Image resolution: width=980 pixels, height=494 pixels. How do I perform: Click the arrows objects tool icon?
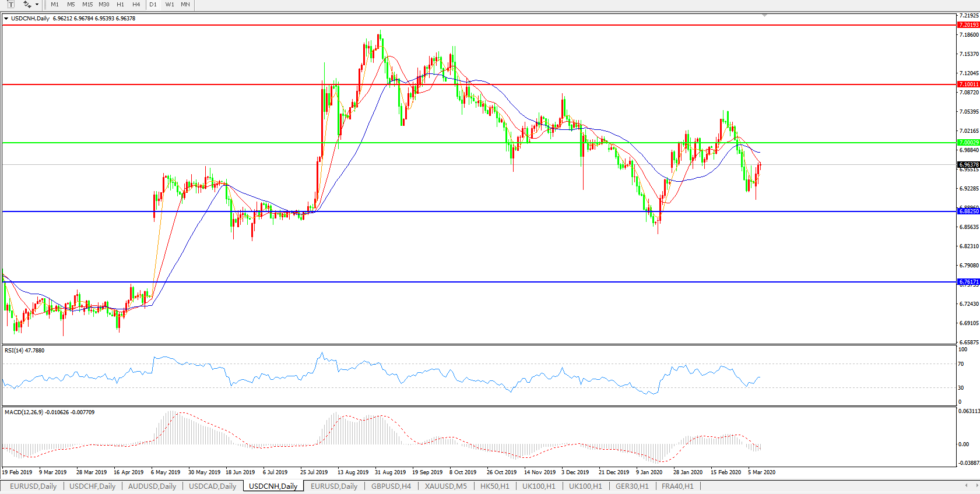27,5
